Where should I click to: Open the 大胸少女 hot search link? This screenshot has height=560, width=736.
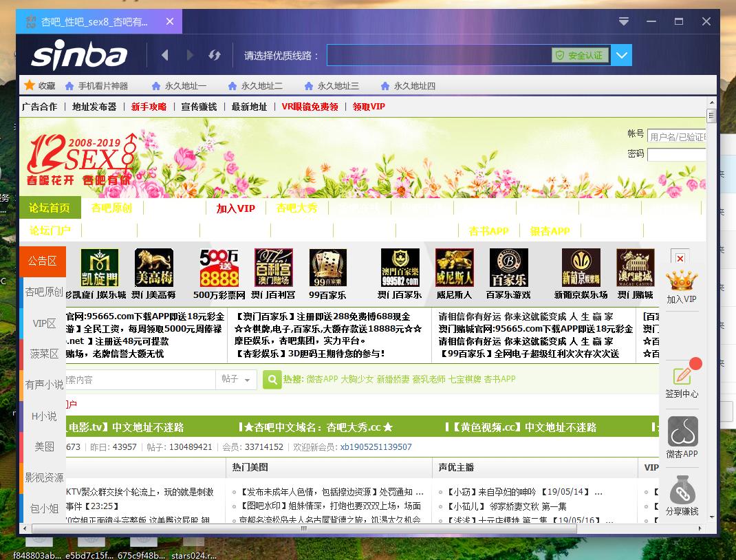pyautogui.click(x=357, y=379)
